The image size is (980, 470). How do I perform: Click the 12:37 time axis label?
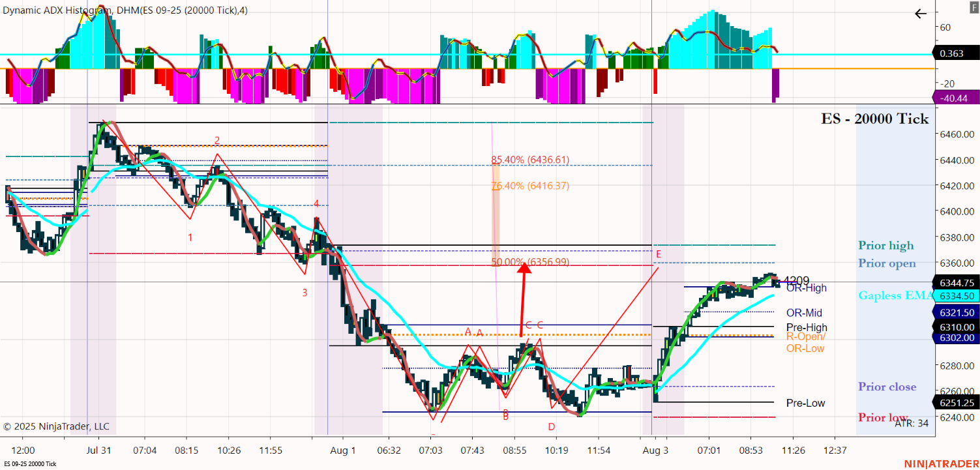pyautogui.click(x=835, y=450)
